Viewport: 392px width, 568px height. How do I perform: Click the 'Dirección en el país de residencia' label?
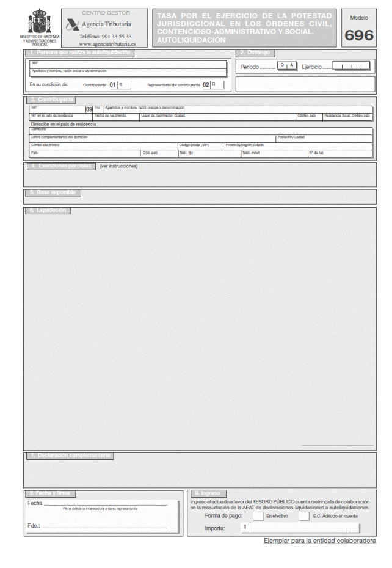(64, 124)
